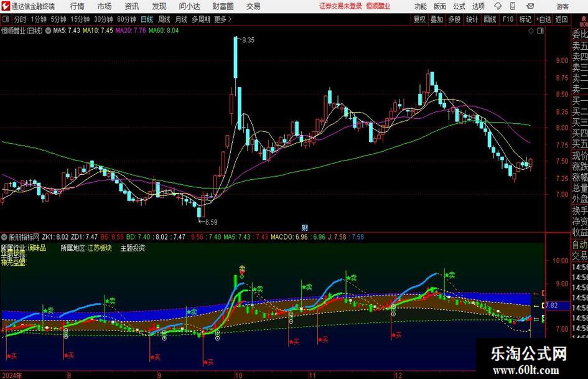The image size is (588, 379).
Task: Switch to 30分钟 period tab
Action: (x=103, y=19)
